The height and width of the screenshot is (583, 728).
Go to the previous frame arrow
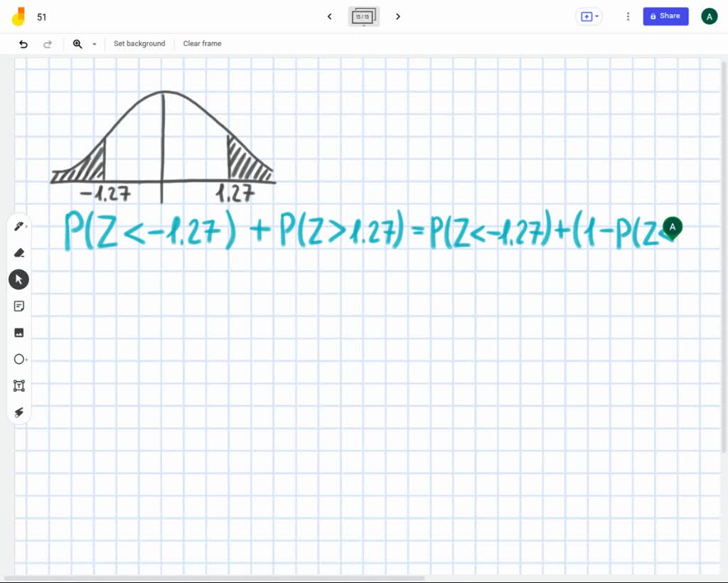pos(329,16)
